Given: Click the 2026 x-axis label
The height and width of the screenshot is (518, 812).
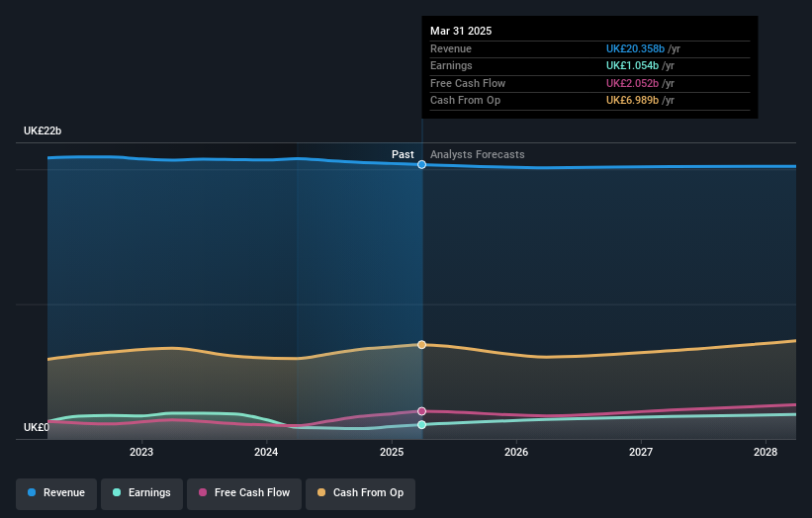Looking at the screenshot, I should [516, 452].
